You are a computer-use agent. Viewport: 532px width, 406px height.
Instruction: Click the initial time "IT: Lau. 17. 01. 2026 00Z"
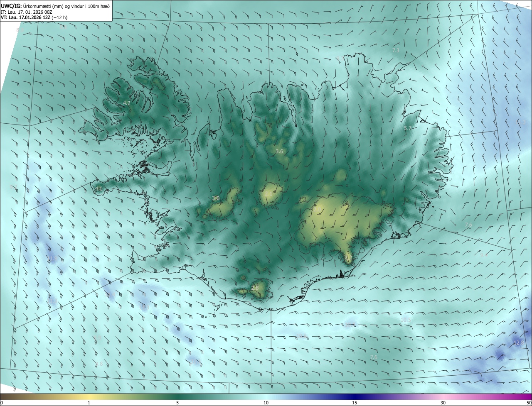[x=27, y=12]
